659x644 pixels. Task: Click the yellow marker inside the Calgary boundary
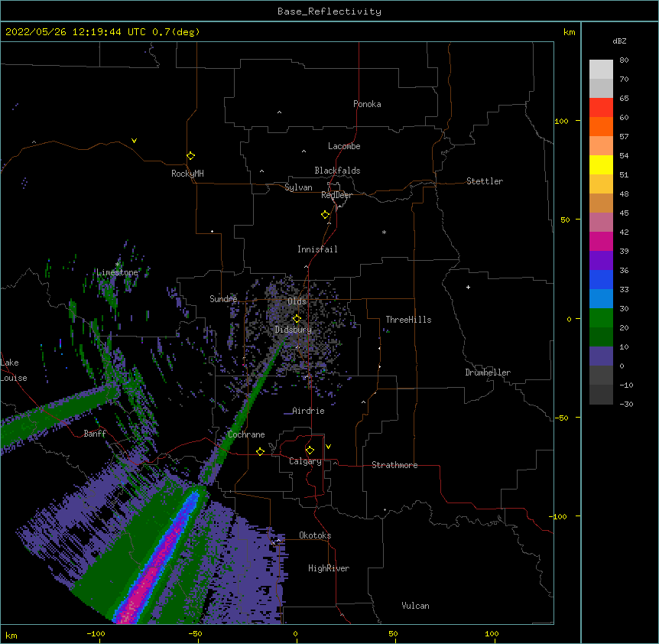click(310, 450)
